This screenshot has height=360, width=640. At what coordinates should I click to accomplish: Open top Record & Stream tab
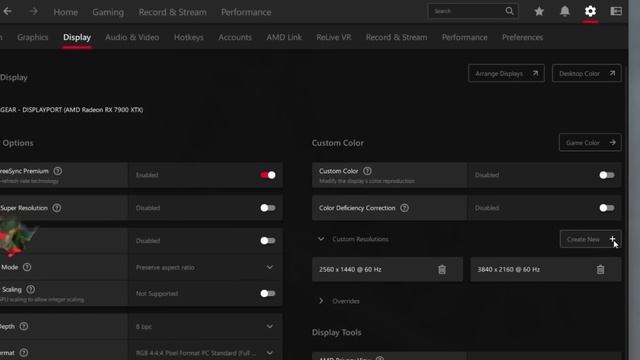pyautogui.click(x=173, y=12)
